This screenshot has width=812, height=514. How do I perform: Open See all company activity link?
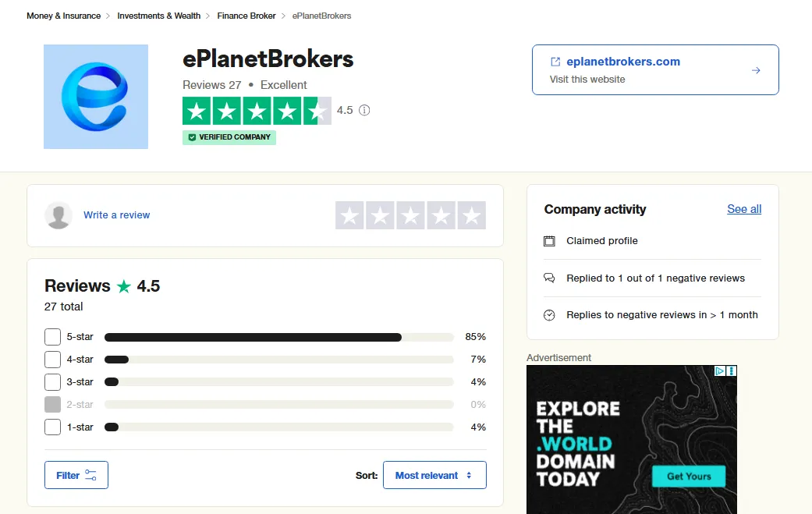[744, 209]
